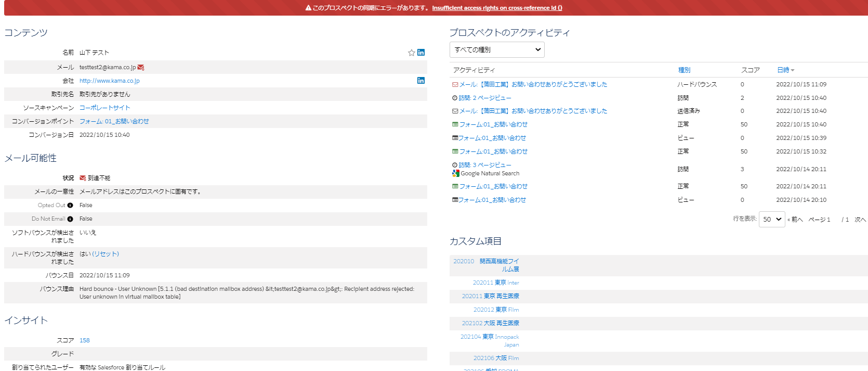Click the 取引先がありません account value
The image size is (868, 371).
(x=105, y=94)
